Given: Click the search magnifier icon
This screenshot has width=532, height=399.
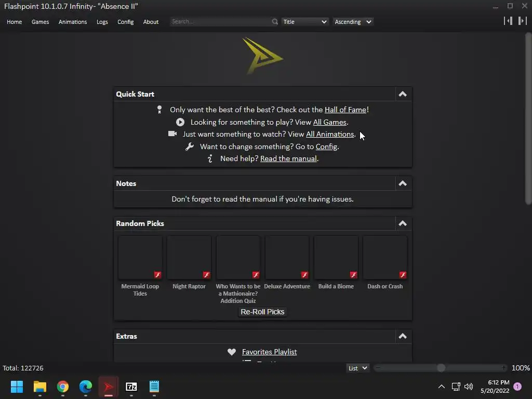Looking at the screenshot, I should tap(274, 22).
